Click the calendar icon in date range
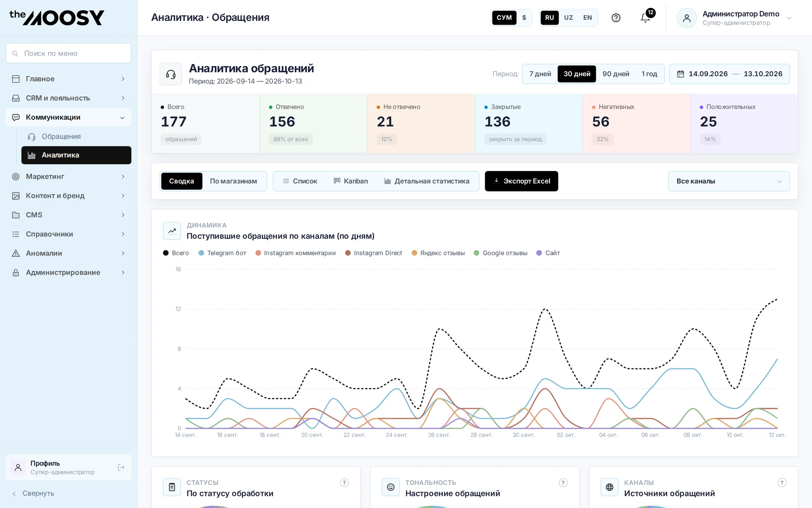This screenshot has height=508, width=812. coord(680,74)
